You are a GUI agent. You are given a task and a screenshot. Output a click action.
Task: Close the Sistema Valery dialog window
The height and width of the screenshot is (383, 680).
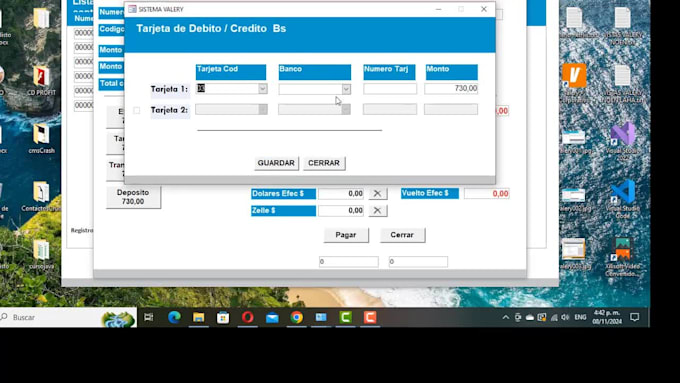pos(484,9)
